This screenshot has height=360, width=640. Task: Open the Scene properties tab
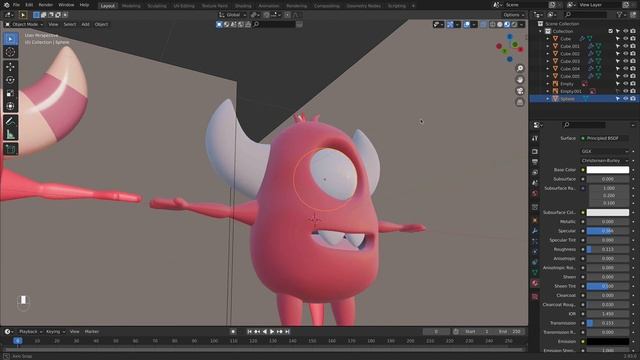535,183
